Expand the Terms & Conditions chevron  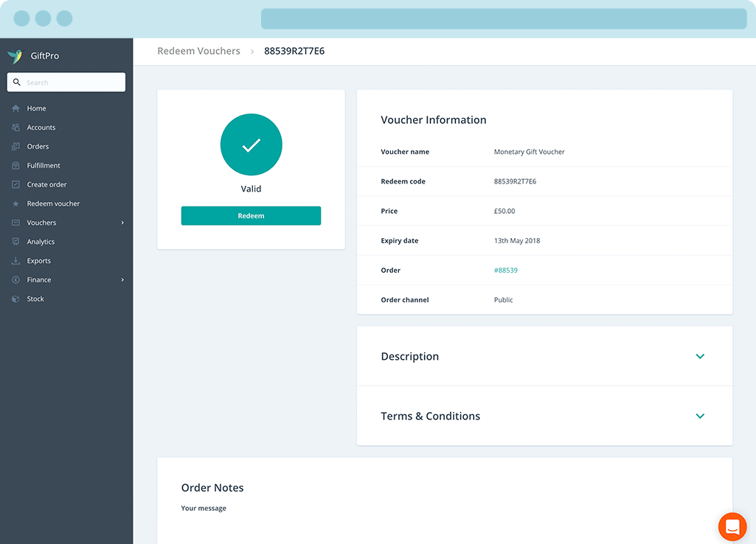[700, 416]
